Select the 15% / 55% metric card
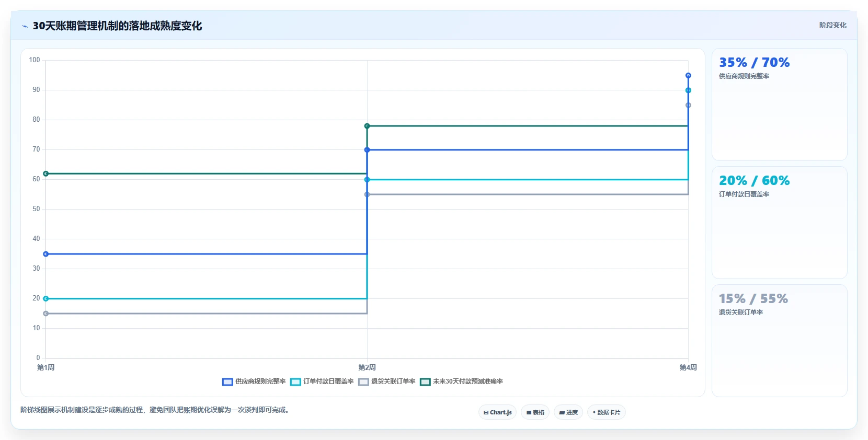This screenshot has height=440, width=868. [x=780, y=341]
